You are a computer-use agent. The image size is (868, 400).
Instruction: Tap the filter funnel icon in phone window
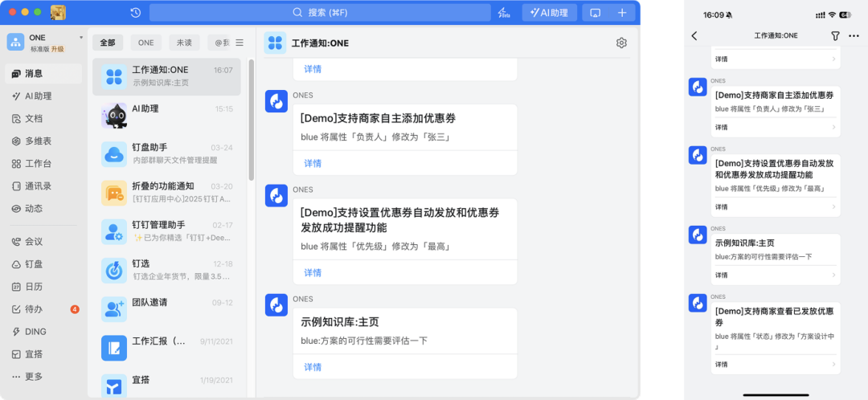[x=835, y=35]
